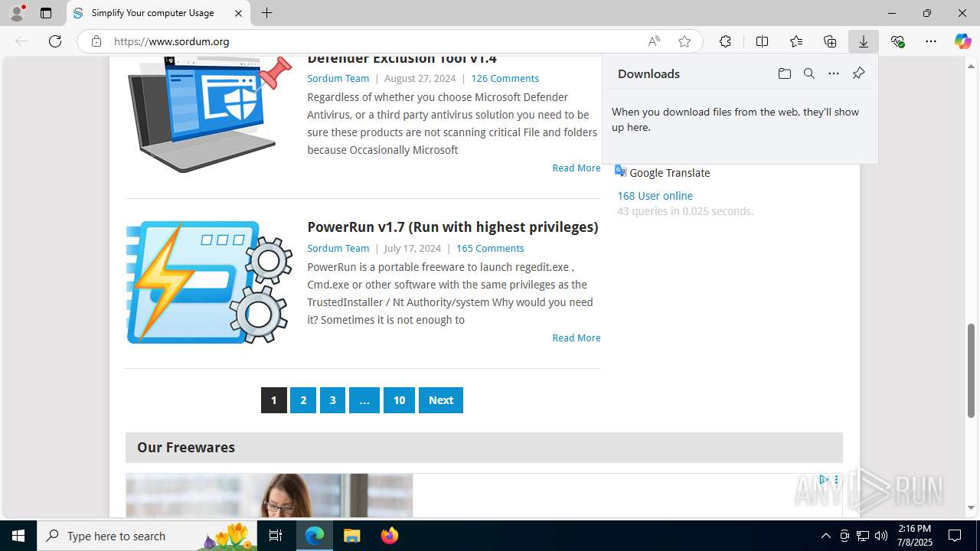Go to pagination page 3
980x551 pixels.
click(x=332, y=400)
